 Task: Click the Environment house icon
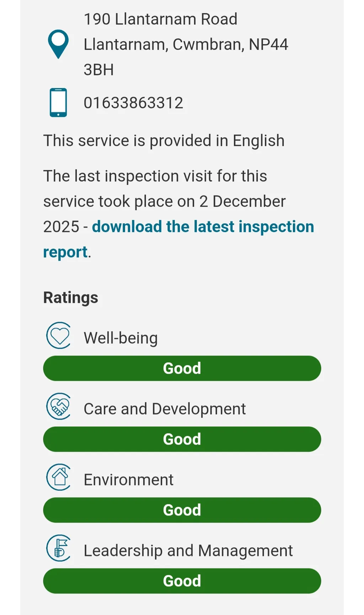[59, 477]
